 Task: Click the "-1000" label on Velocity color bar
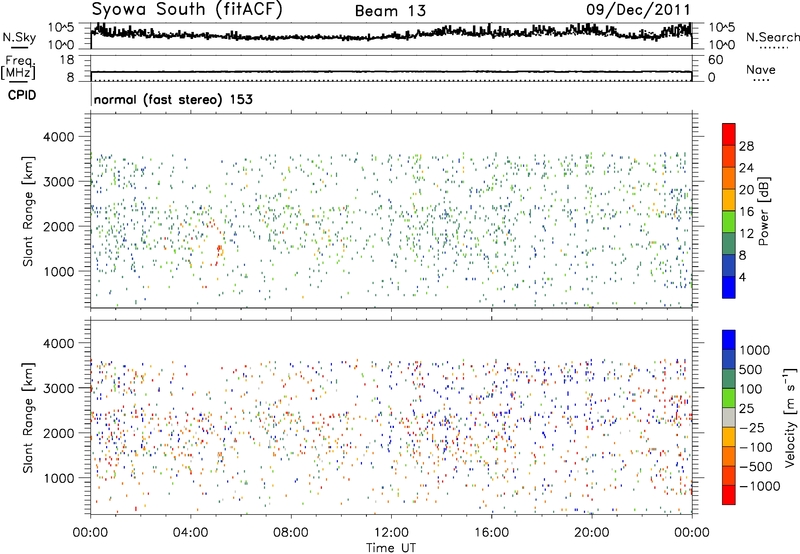click(759, 486)
